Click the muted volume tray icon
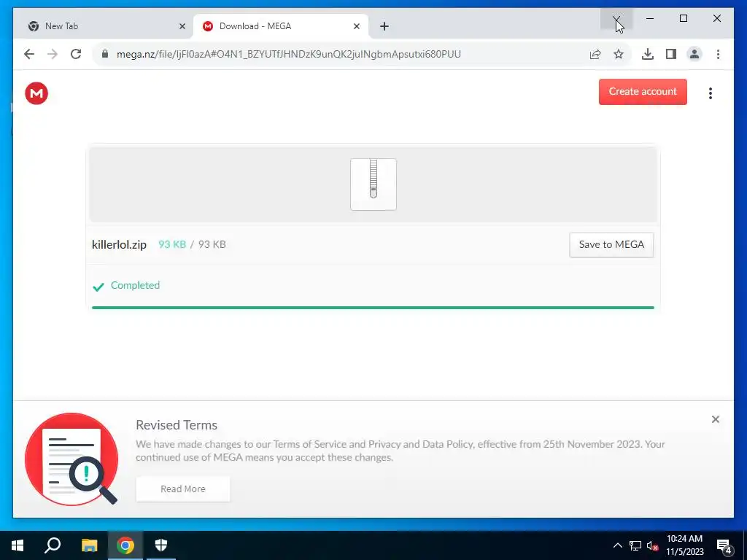Viewport: 747px width, 560px height. (653, 545)
